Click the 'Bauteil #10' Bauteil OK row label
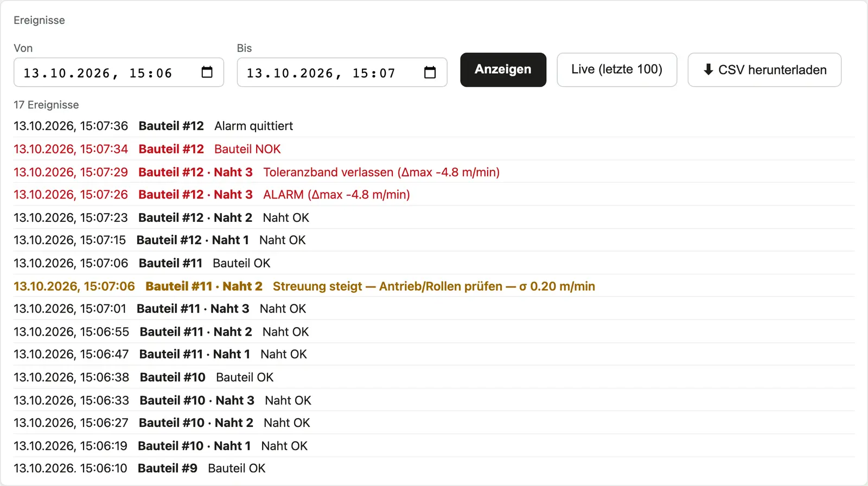 173,378
